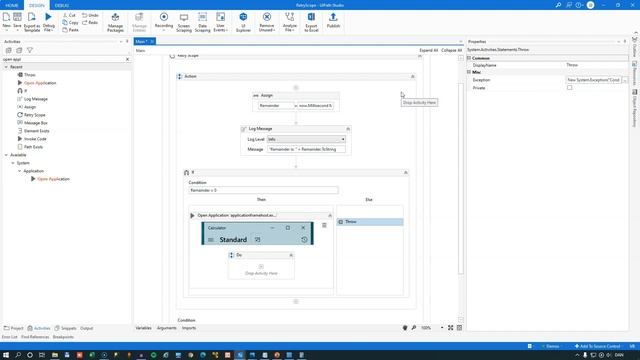The image size is (640, 360).
Task: Click Collapse All in designer
Action: tap(451, 50)
